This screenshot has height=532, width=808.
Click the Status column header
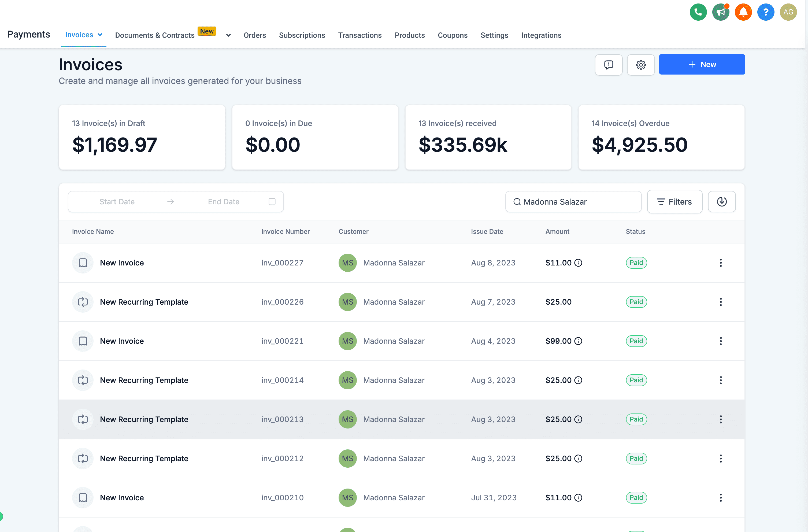[635, 231]
